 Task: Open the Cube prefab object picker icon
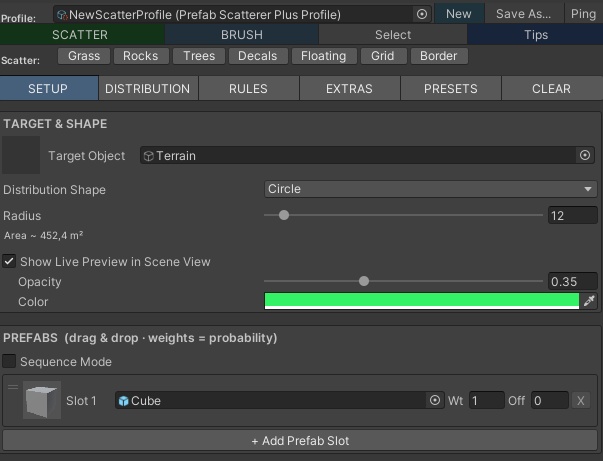tap(435, 400)
